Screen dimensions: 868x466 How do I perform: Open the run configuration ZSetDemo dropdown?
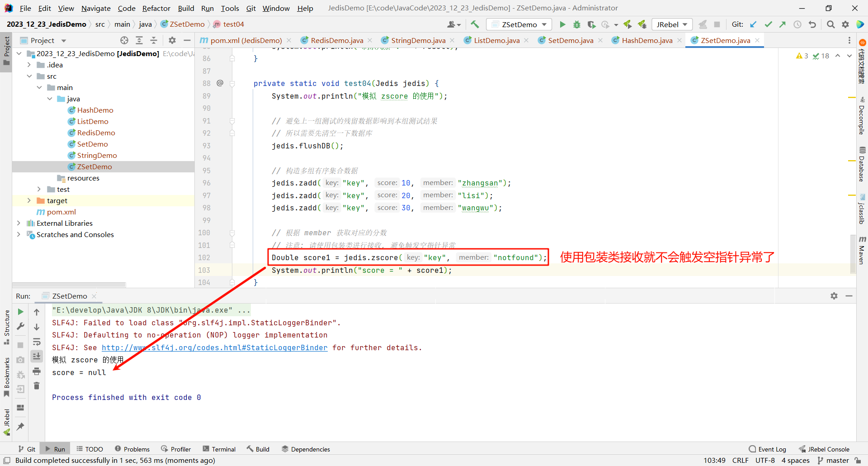point(519,24)
